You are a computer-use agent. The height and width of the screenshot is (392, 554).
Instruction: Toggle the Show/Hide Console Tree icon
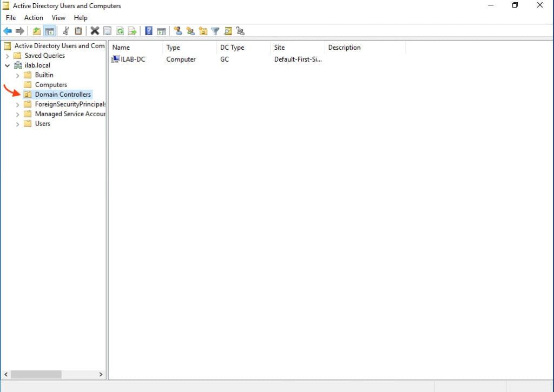tap(49, 31)
